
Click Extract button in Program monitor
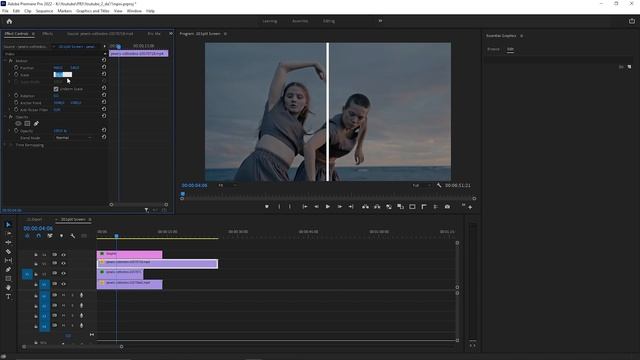point(377,207)
